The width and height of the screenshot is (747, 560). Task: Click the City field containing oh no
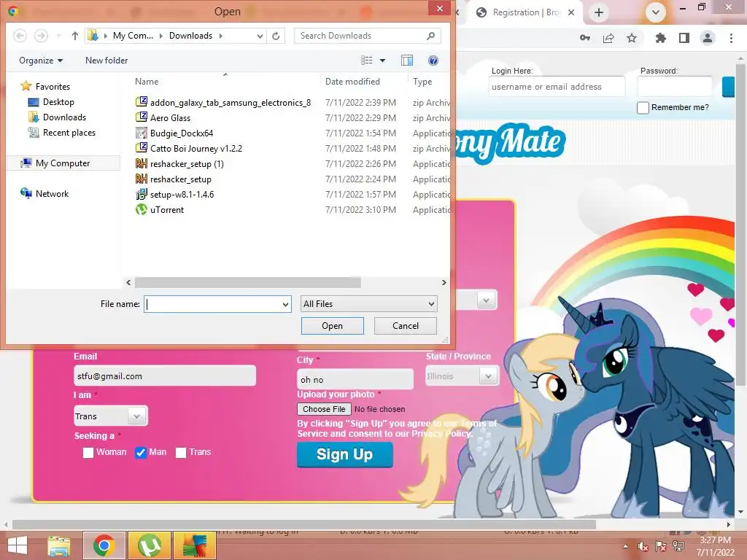point(355,379)
